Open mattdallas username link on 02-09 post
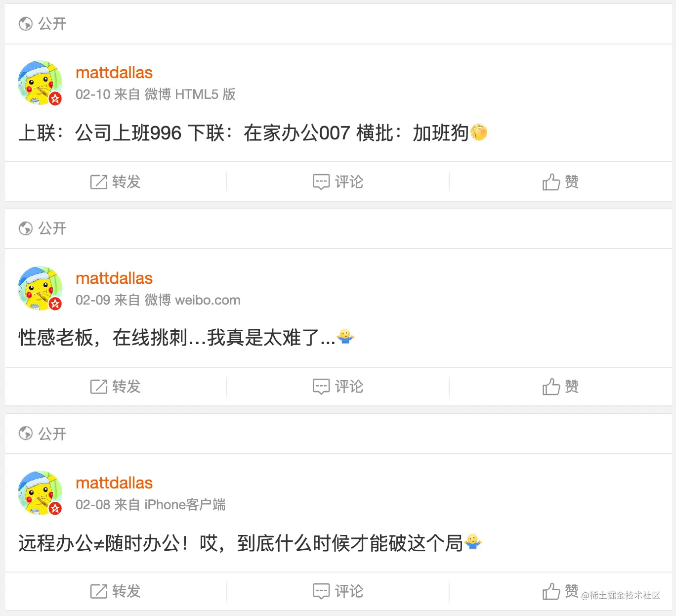The height and width of the screenshot is (616, 676). point(114,278)
